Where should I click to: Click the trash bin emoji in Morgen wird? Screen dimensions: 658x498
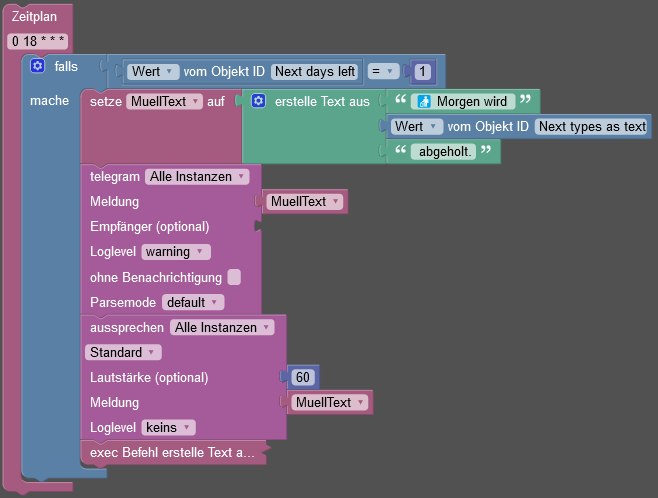[424, 102]
